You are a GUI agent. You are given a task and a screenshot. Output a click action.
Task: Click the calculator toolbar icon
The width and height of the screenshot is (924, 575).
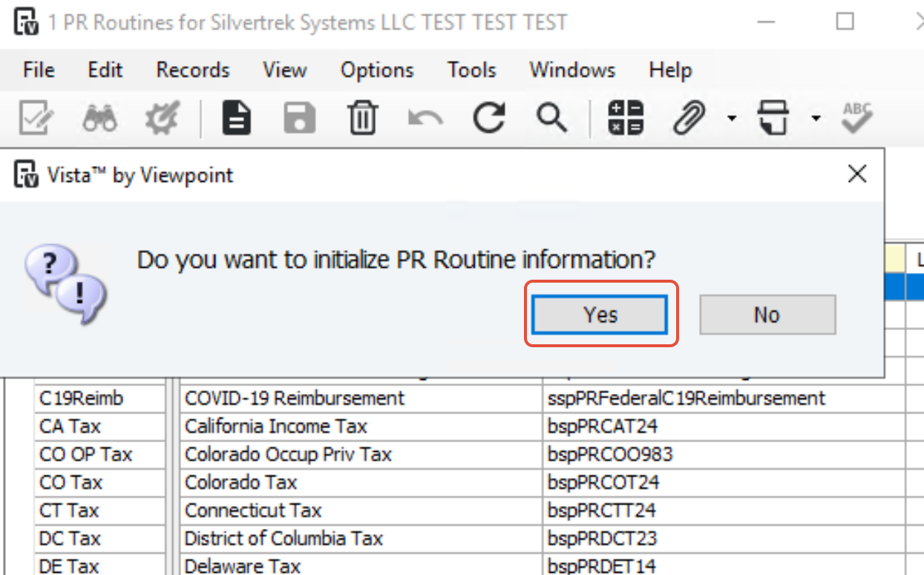(x=626, y=117)
